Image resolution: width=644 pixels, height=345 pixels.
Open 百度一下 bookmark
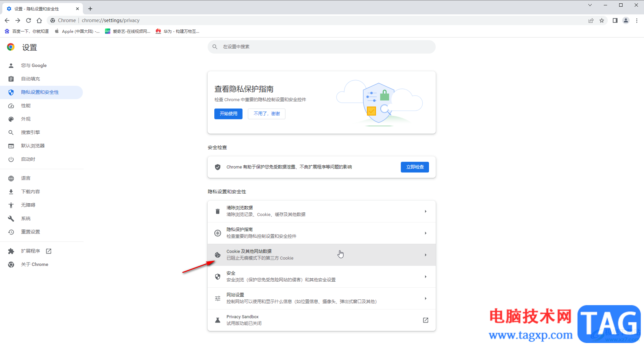(27, 31)
